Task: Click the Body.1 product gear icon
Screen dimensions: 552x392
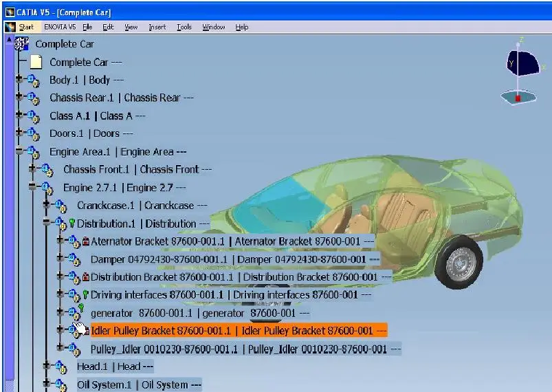Action: click(x=34, y=80)
